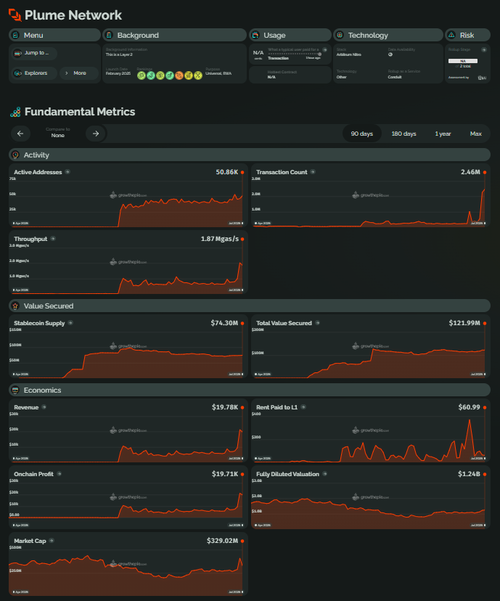
Task: Open info icon beside Active Addresses
Action: click(x=67, y=172)
